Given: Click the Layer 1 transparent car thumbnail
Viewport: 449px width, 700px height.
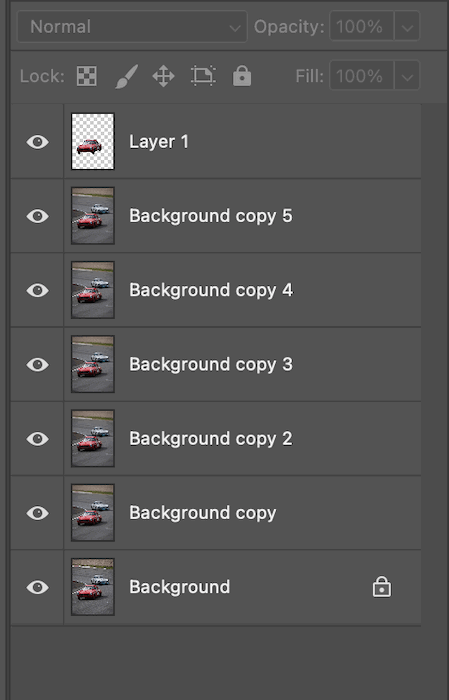Looking at the screenshot, I should tap(93, 142).
